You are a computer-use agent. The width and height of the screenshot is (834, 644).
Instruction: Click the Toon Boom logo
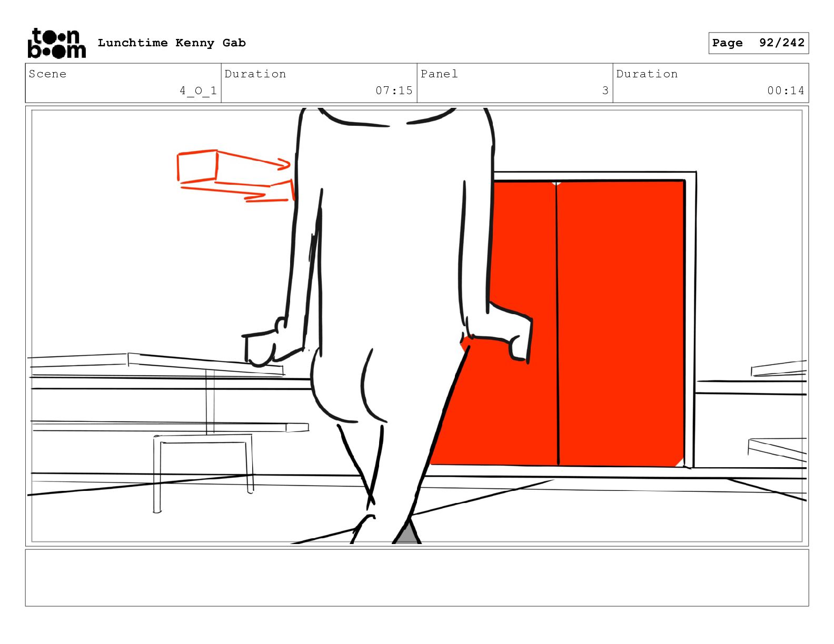[56, 43]
